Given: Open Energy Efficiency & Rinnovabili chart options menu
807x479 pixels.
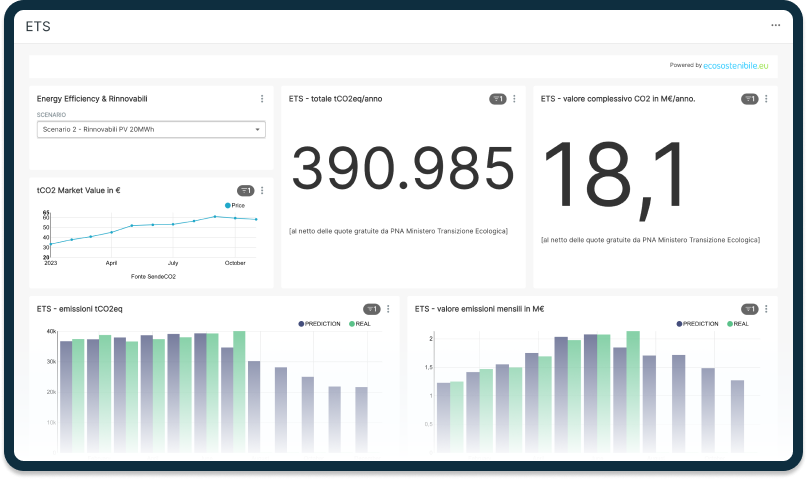Looking at the screenshot, I should coord(262,99).
